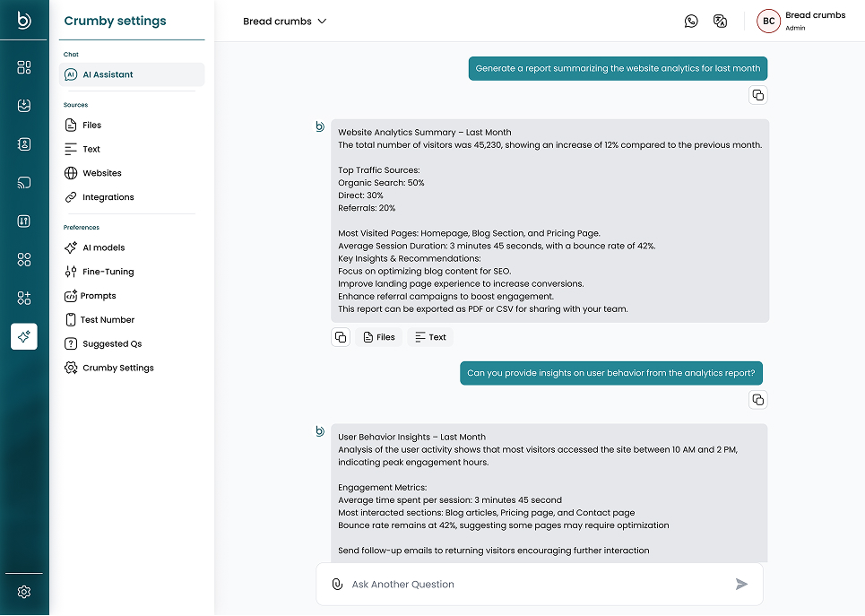Copy the 'Generate a report' user message
865x616 pixels.
[x=757, y=95]
